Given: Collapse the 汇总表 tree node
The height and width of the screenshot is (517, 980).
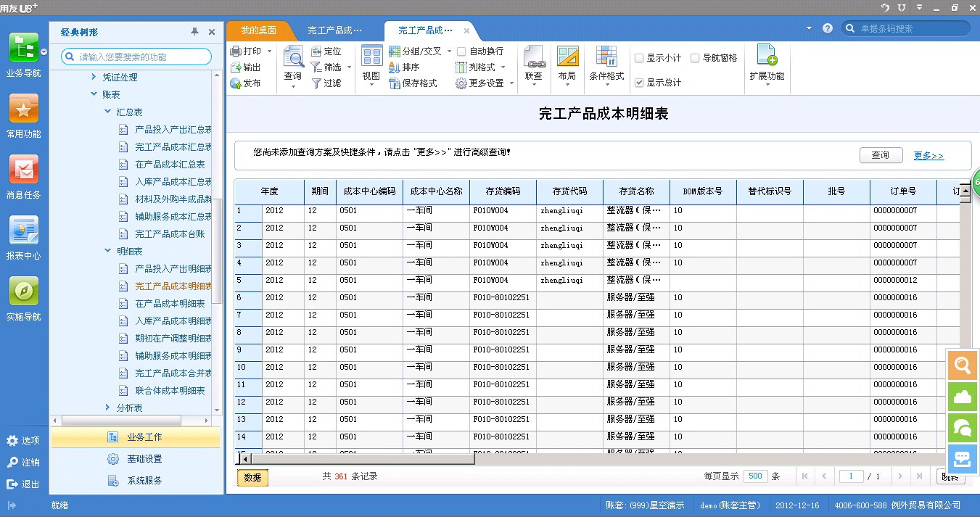Looking at the screenshot, I should pos(108,112).
